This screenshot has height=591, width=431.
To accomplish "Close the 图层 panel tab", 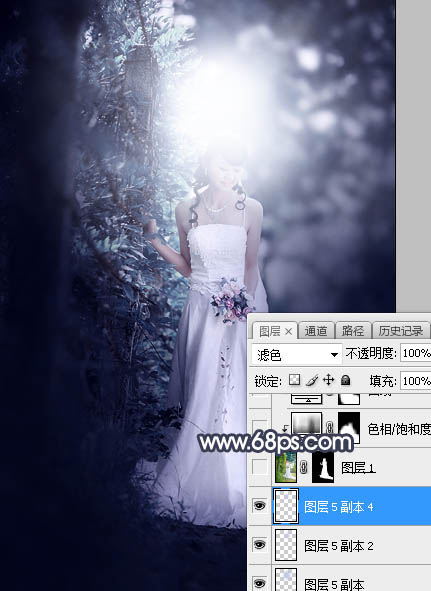I will [x=288, y=331].
